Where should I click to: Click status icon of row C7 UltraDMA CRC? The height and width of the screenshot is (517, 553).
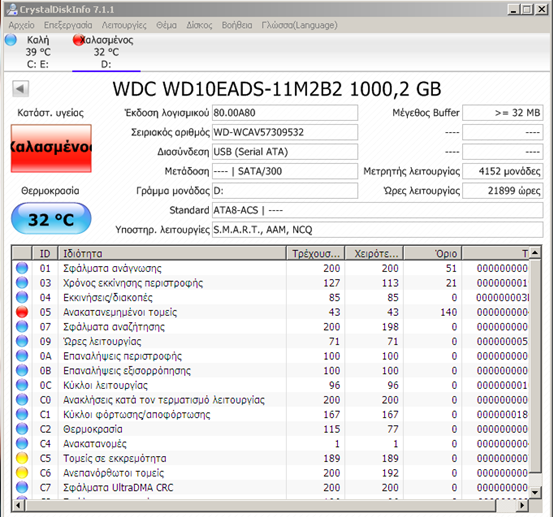point(22,488)
